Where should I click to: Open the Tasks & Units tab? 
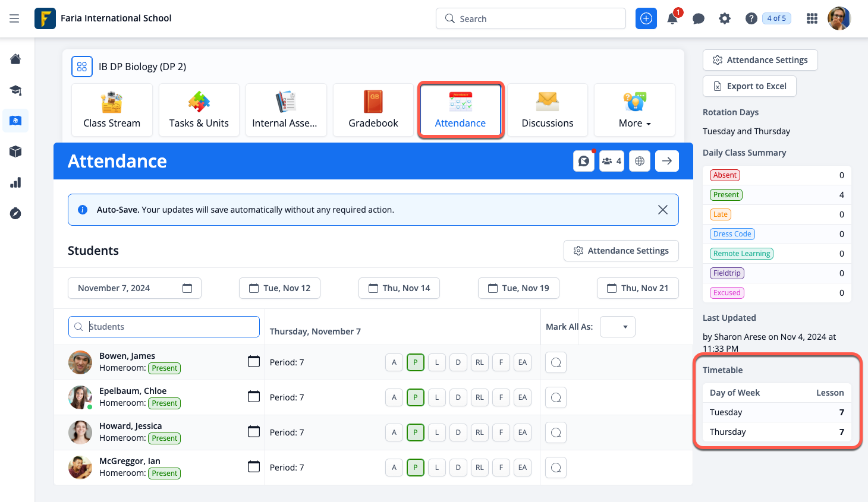(199, 110)
